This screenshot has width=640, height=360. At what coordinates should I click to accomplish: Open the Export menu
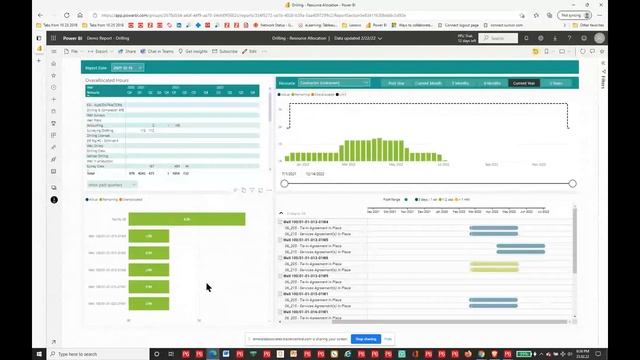pyautogui.click(x=100, y=51)
